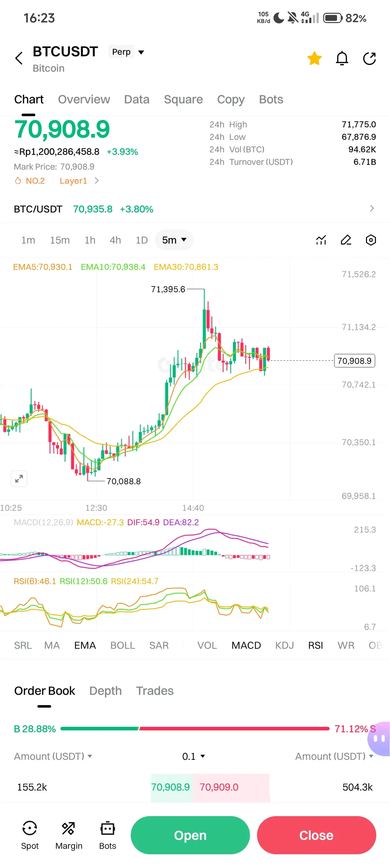Tap the EMA5 value label
The height and width of the screenshot is (868, 390).
43,267
